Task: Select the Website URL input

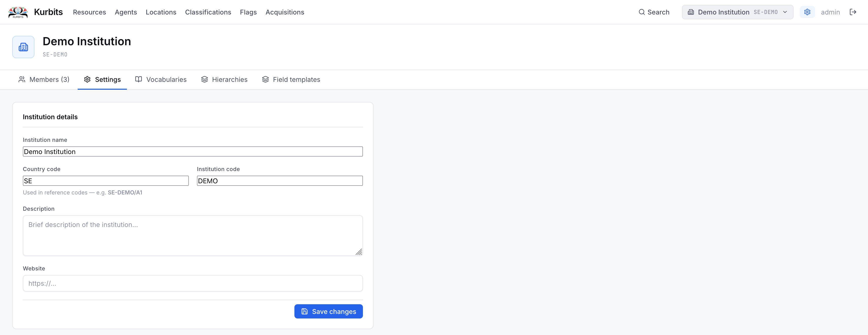Action: pos(193,283)
